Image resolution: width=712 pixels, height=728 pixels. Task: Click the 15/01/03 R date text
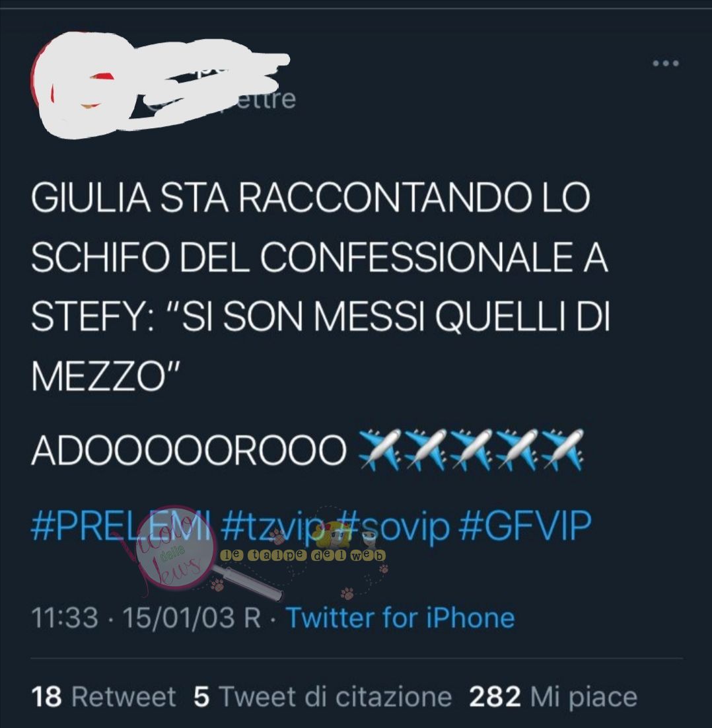[192, 618]
